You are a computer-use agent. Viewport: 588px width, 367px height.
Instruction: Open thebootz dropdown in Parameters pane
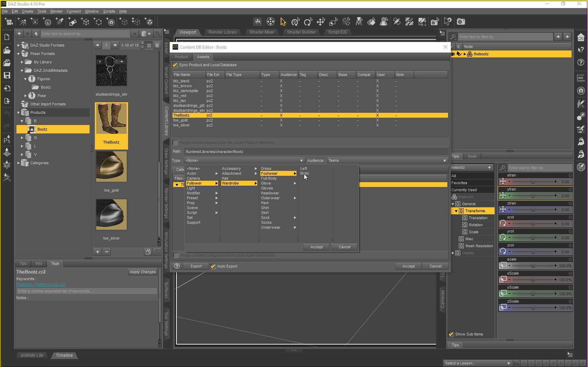(x=471, y=167)
